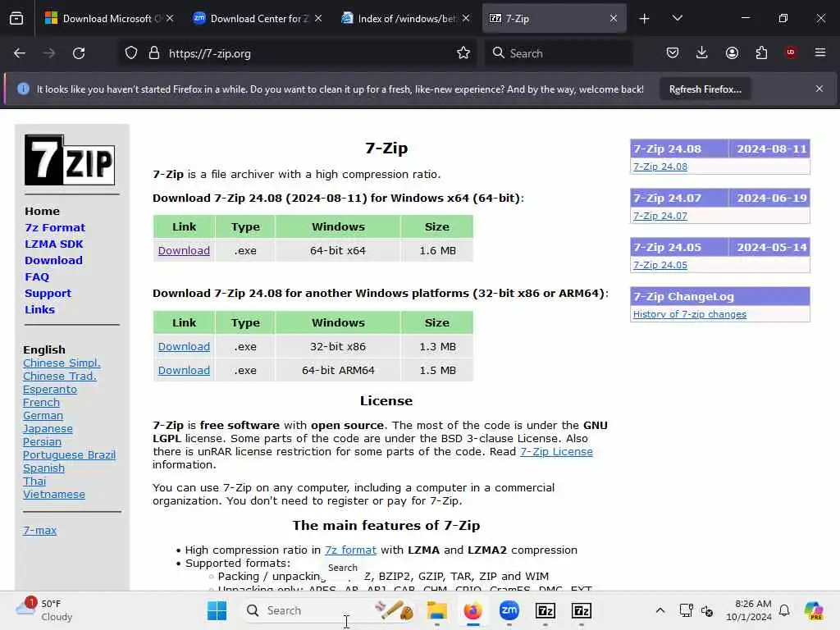Dismiss the Firefox refresh notification bar
Viewport: 840px width, 630px height.
(x=819, y=89)
